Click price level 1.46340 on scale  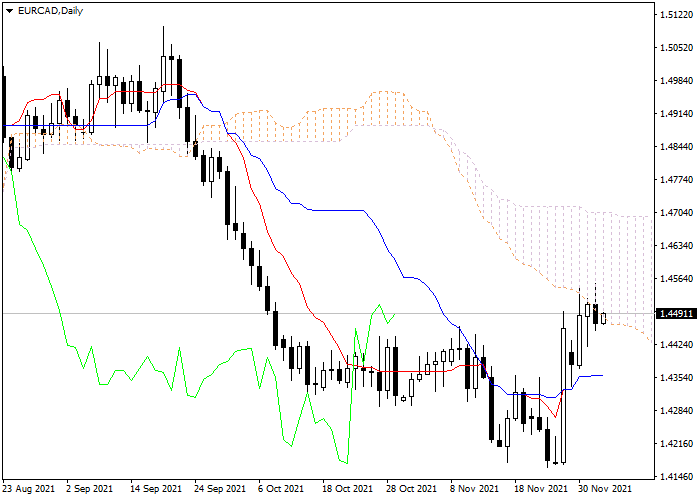677,246
